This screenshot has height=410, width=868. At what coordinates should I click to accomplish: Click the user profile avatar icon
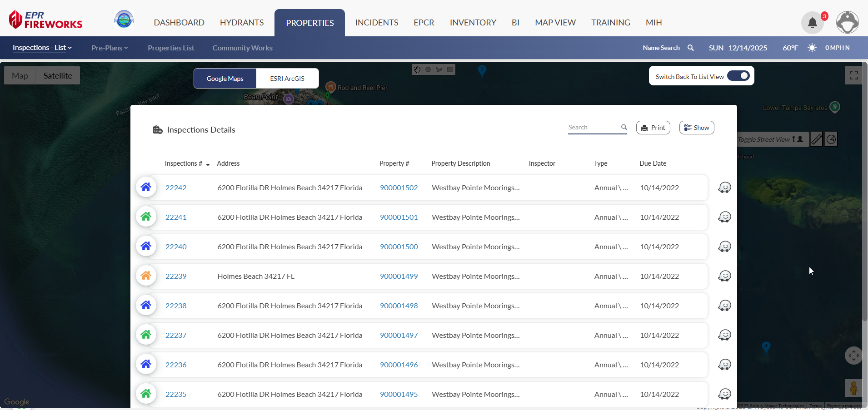coord(847,23)
